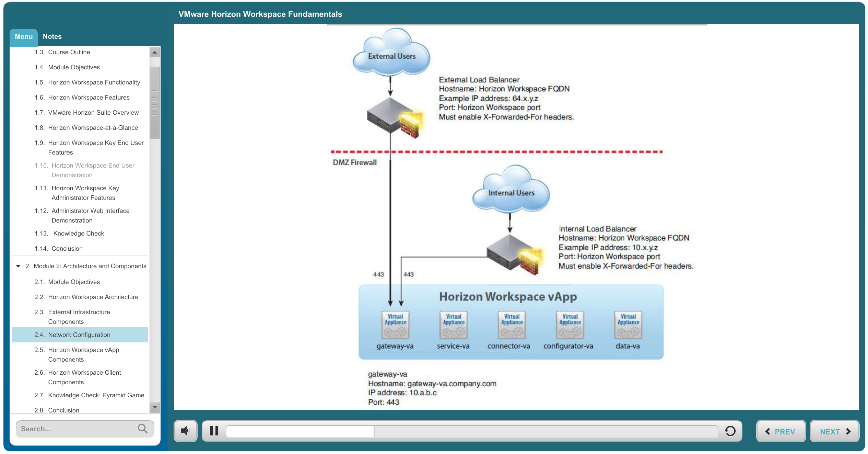868x454 pixels.
Task: Click the service-va virtual appliance icon
Action: click(454, 325)
